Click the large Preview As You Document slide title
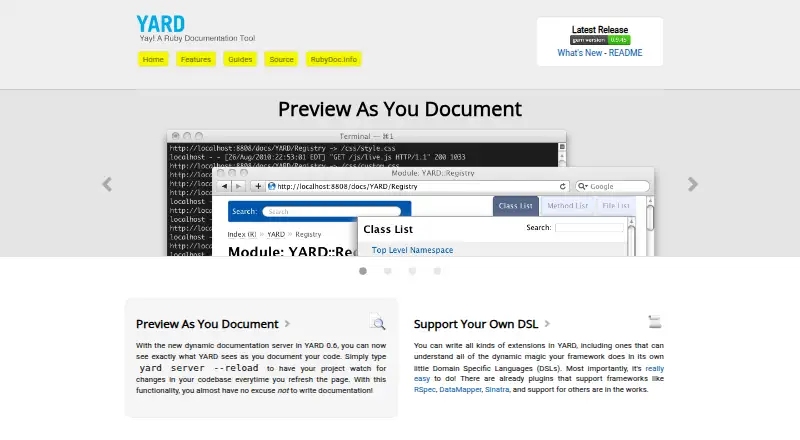This screenshot has width=800, height=440. click(400, 109)
